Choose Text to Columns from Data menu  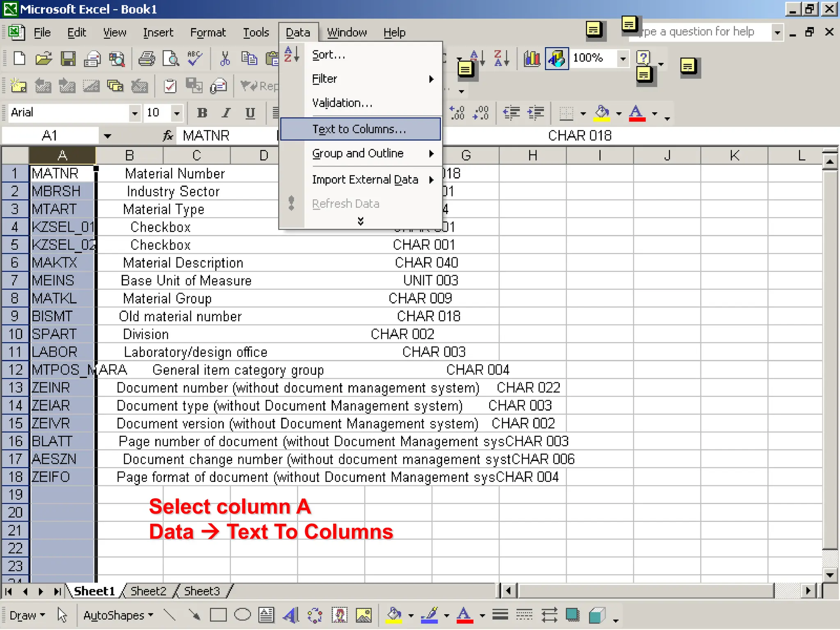361,129
